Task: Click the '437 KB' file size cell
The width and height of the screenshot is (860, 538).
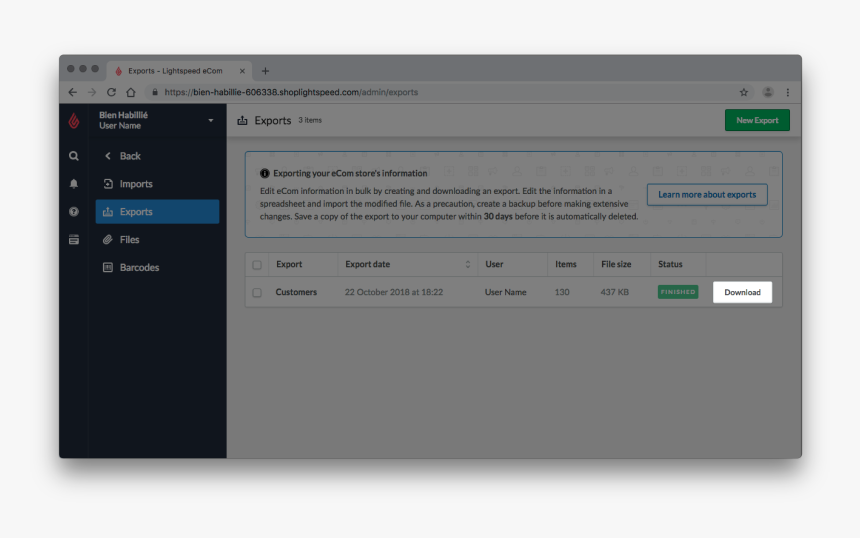Action: pos(614,292)
